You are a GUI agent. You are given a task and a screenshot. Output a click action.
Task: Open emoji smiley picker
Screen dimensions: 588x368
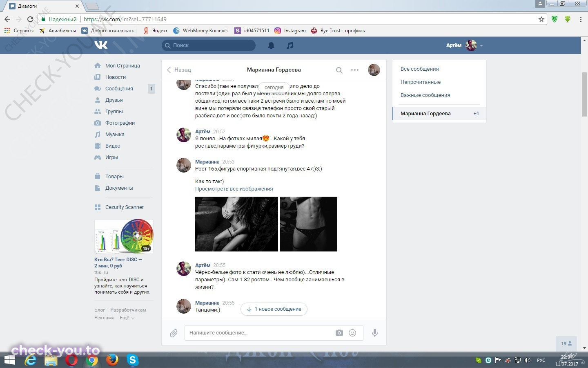352,333
